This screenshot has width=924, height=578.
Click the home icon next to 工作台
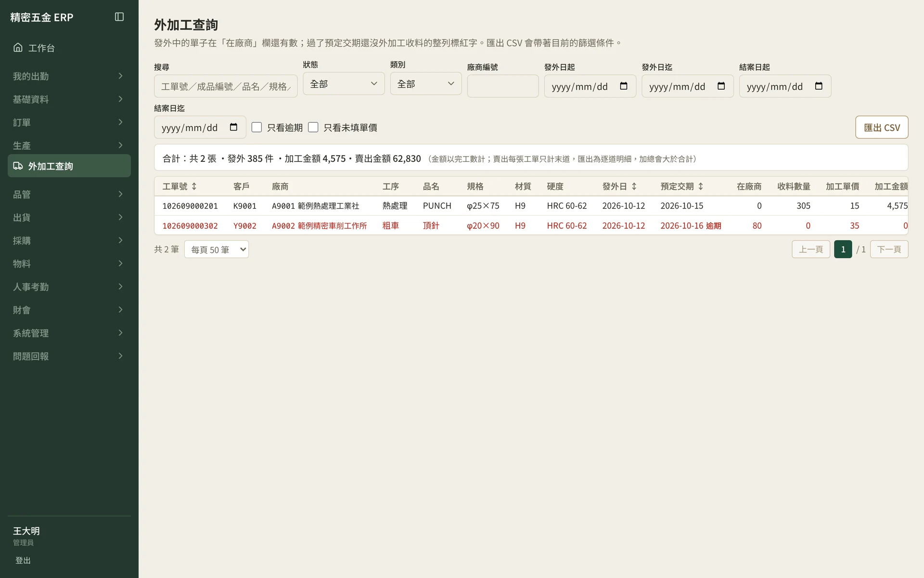pos(18,47)
